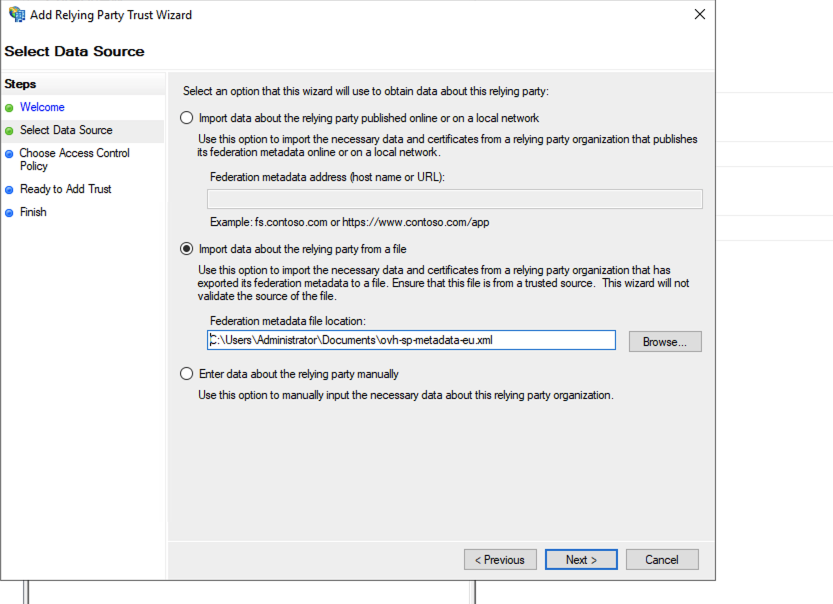Select the import from online network radio button
The width and height of the screenshot is (833, 604).
pyautogui.click(x=186, y=117)
